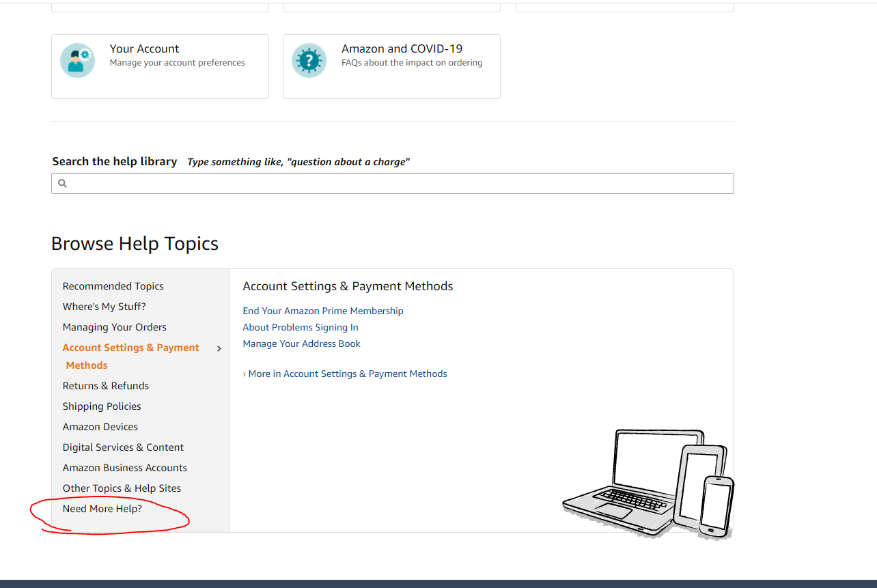
Task: Click the Amazon and COVID-19 virus icon
Action: pyautogui.click(x=309, y=60)
